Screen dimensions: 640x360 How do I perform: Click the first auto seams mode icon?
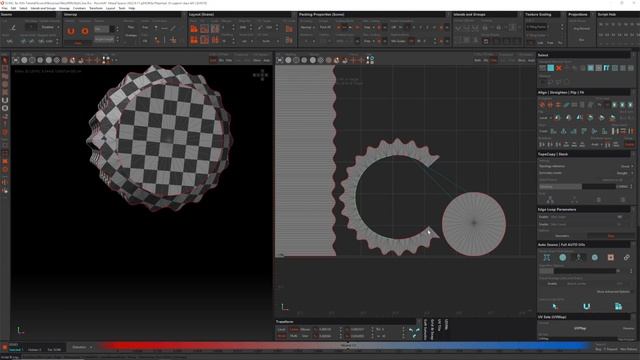click(x=547, y=258)
